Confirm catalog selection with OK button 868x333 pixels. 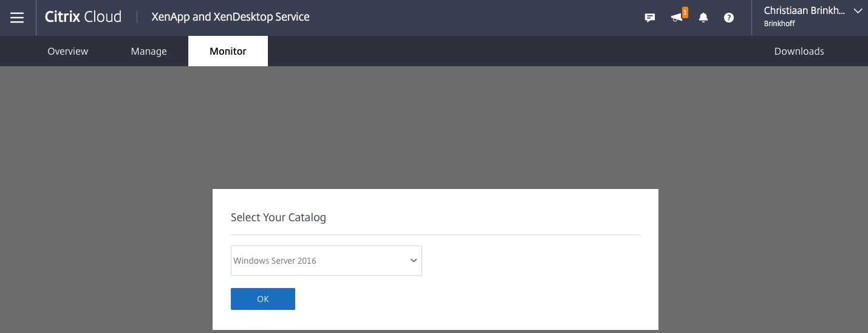[262, 299]
